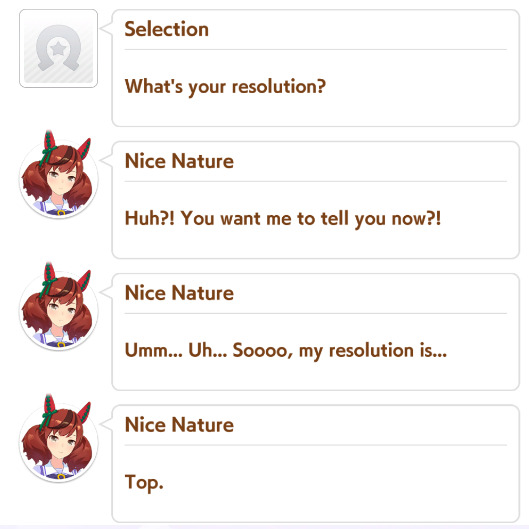The width and height of the screenshot is (529, 529).
Task: Click the gray horseshoe Selection icon
Action: tap(58, 48)
